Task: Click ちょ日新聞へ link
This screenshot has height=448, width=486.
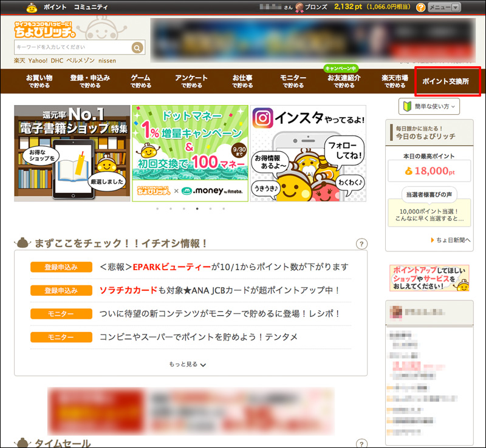Action: coord(451,240)
